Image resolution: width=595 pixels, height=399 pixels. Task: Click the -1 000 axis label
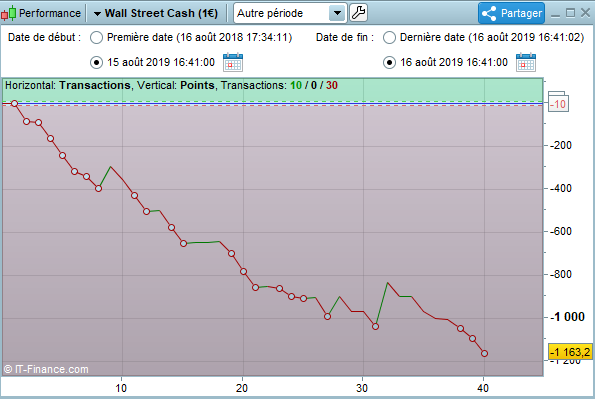click(x=567, y=317)
